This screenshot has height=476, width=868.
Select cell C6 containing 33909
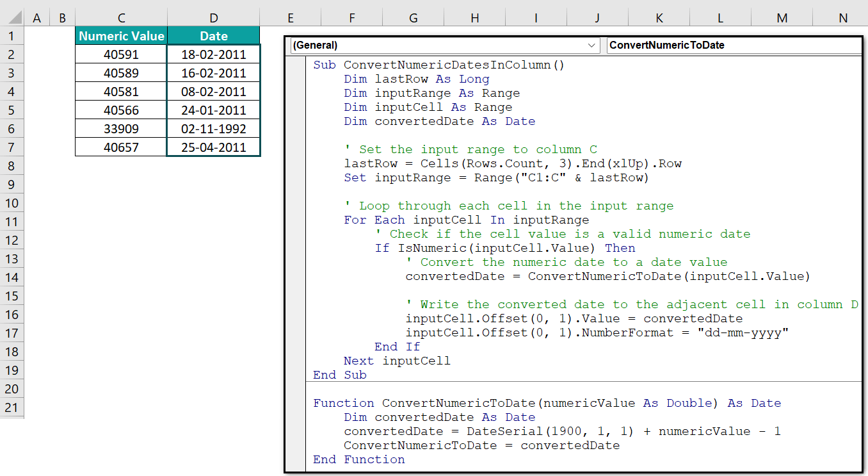120,128
